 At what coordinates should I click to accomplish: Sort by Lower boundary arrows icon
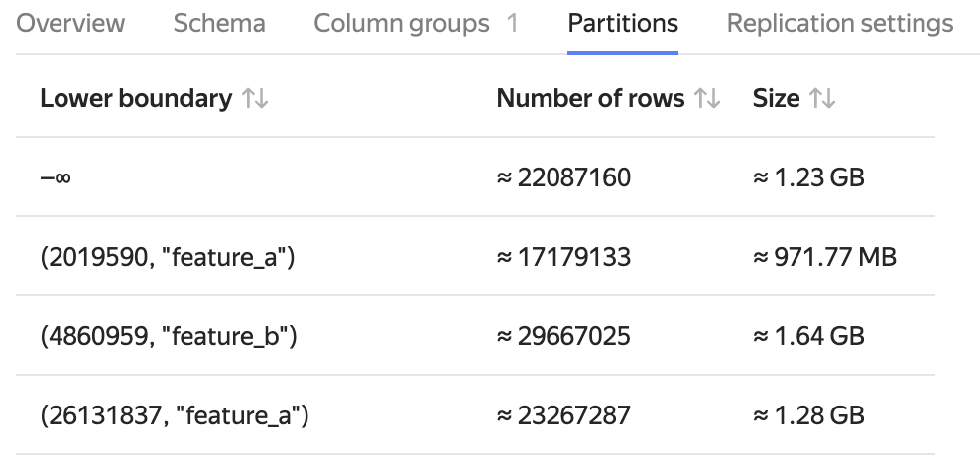click(x=256, y=99)
